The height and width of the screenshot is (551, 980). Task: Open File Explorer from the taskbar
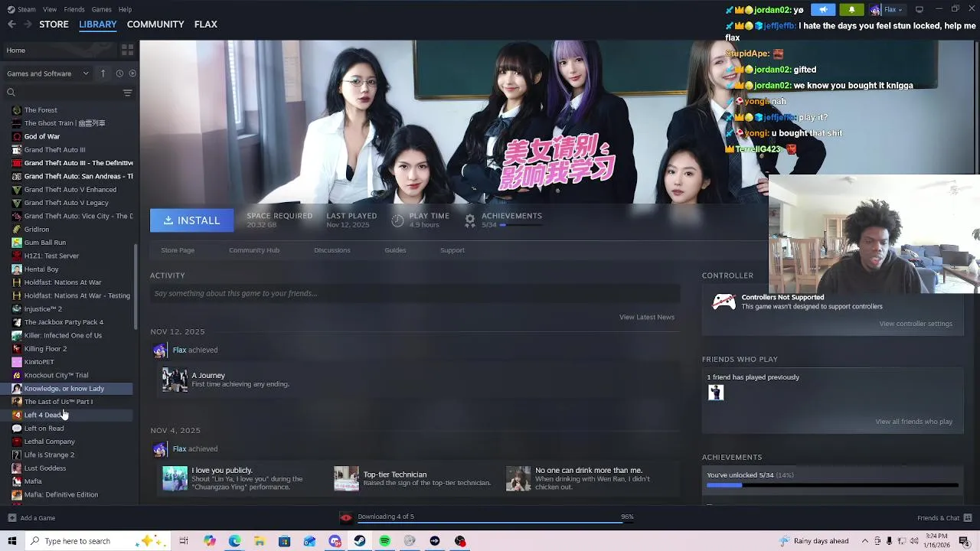(x=260, y=541)
